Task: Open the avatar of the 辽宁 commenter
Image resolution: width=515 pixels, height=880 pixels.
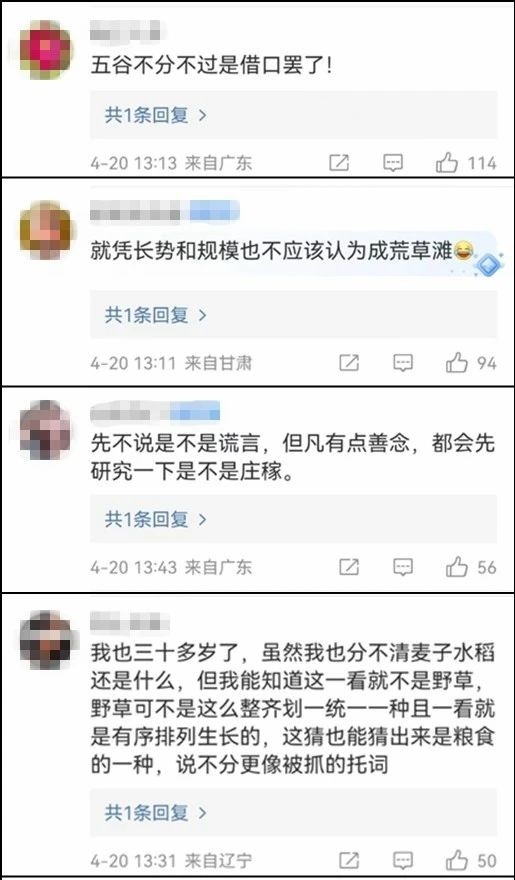Action: coord(46,640)
